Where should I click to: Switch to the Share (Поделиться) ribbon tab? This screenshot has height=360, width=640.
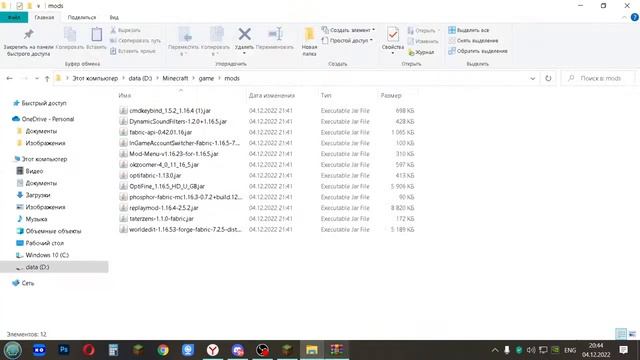[82, 17]
